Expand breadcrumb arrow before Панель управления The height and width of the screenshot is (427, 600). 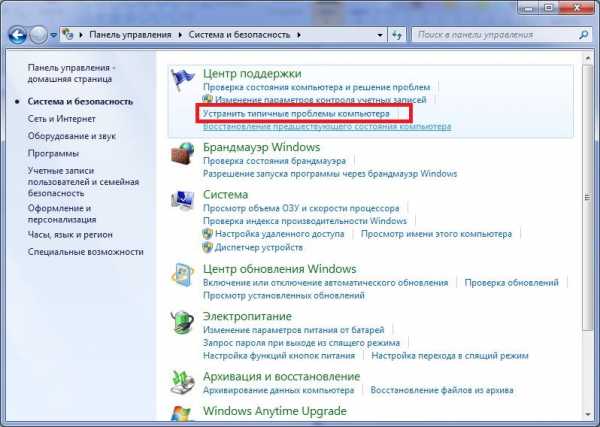[81, 35]
